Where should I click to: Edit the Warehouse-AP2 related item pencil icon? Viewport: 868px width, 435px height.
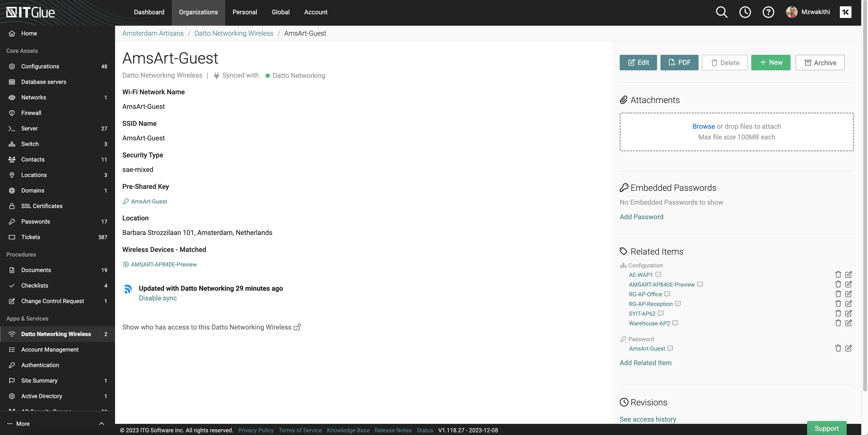click(848, 323)
